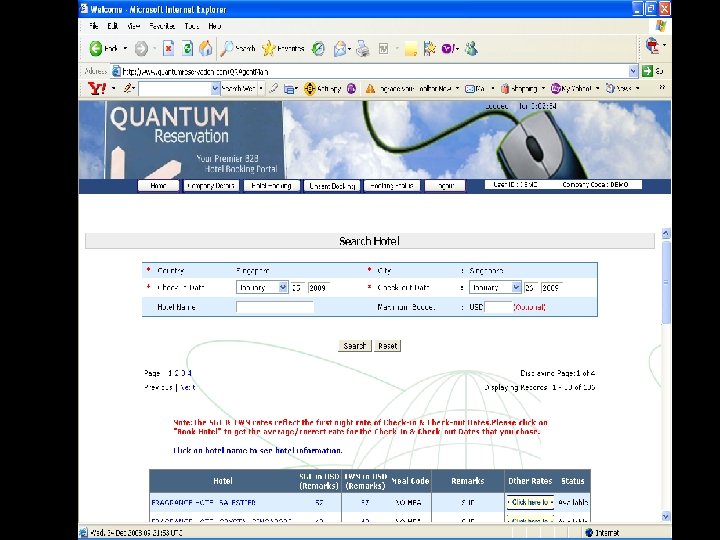Click the IE Back arrow icon

click(96, 48)
